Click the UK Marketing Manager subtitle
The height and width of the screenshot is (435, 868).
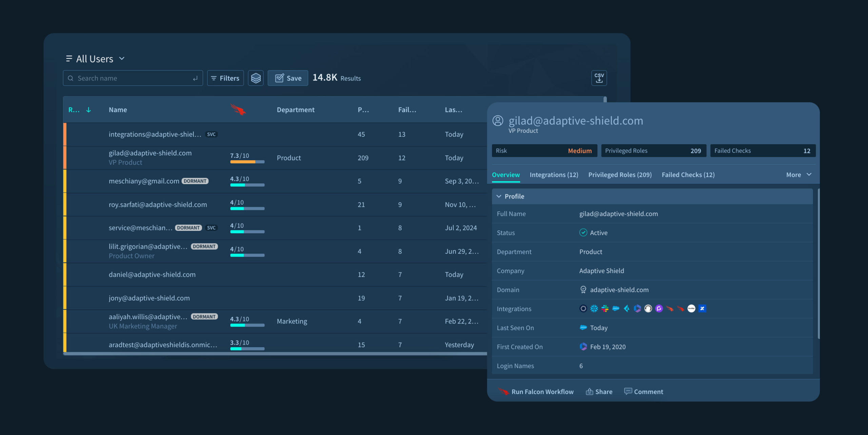(x=143, y=326)
